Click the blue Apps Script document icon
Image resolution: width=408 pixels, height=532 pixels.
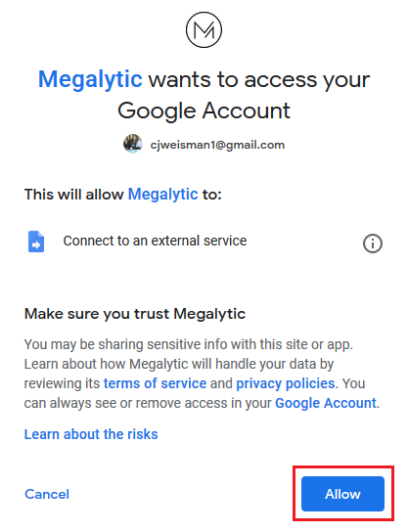[x=36, y=242]
